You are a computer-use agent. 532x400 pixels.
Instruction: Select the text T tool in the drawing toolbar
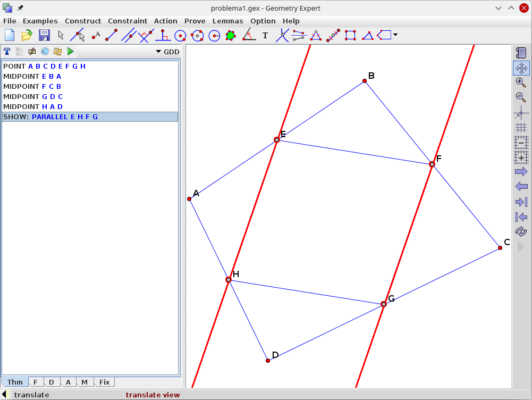tap(265, 35)
